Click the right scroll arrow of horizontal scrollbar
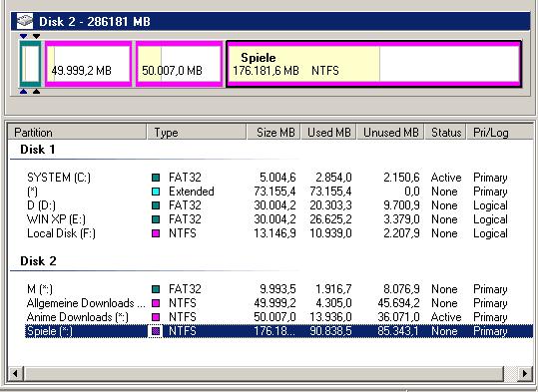 tap(525, 373)
